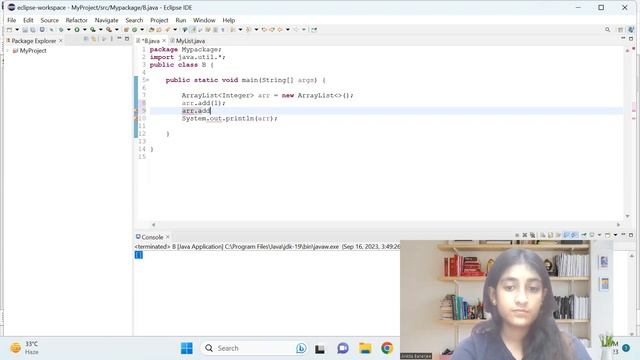The image size is (640, 360).
Task: Click the Terminate icon in Console toolbar
Action: (517, 235)
